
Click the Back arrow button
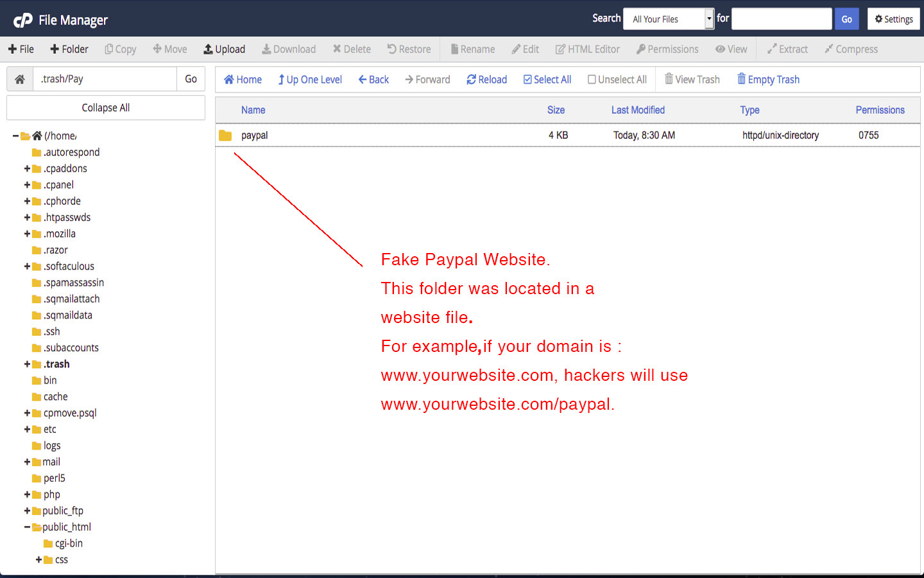[373, 80]
